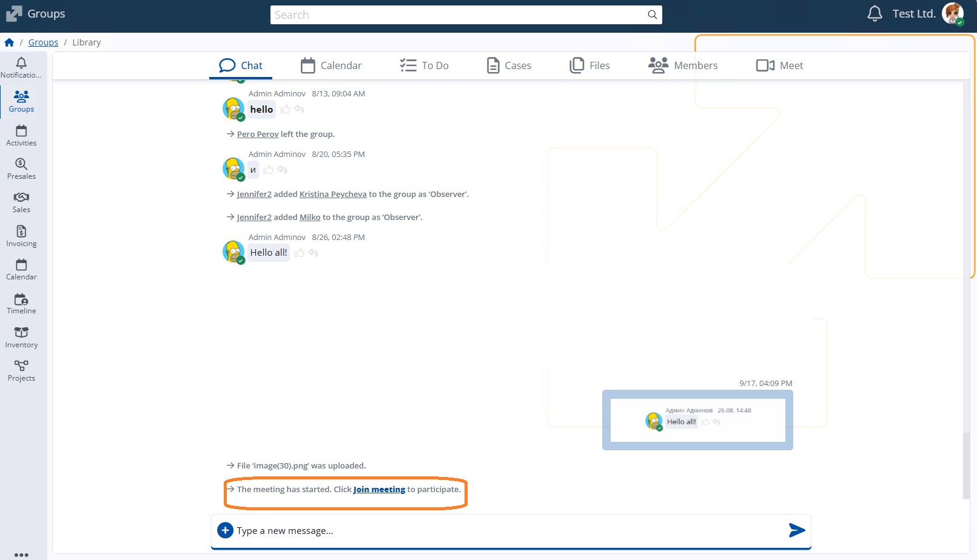Open Presales in the sidebar
The height and width of the screenshot is (560, 977).
pos(21,169)
